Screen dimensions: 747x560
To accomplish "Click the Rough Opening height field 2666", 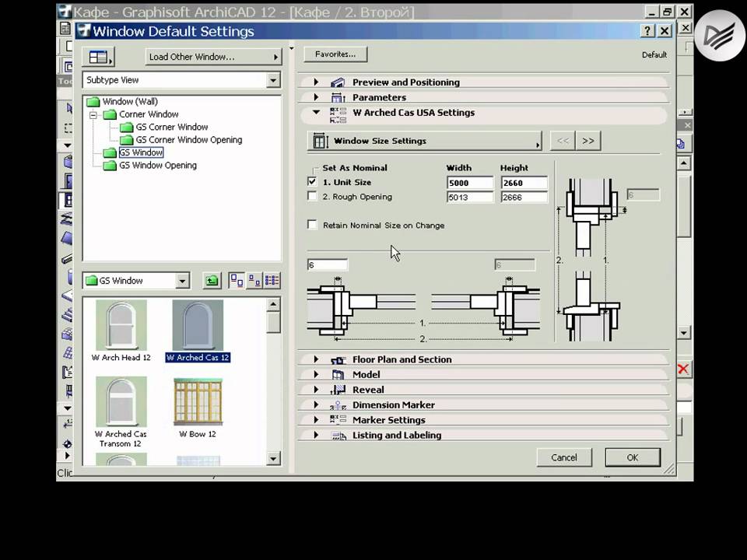I will [524, 197].
